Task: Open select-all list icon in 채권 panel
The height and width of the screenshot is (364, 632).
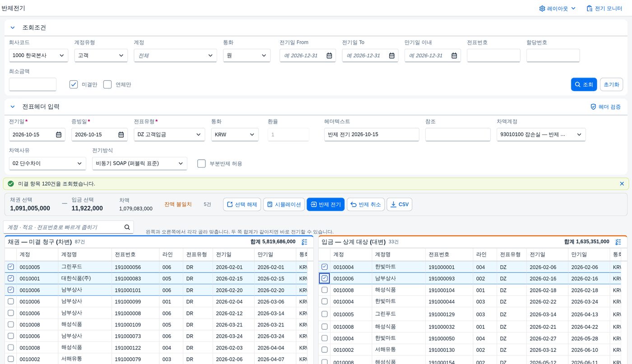Action: [304, 242]
